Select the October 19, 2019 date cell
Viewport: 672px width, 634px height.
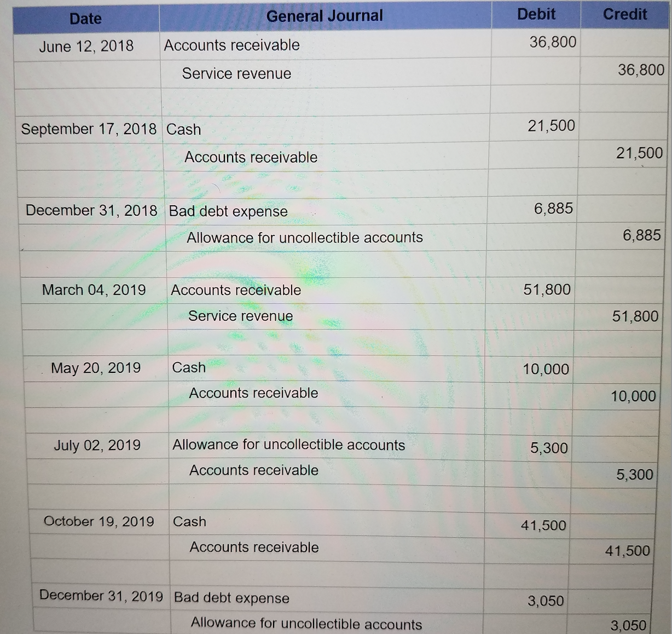click(x=99, y=521)
